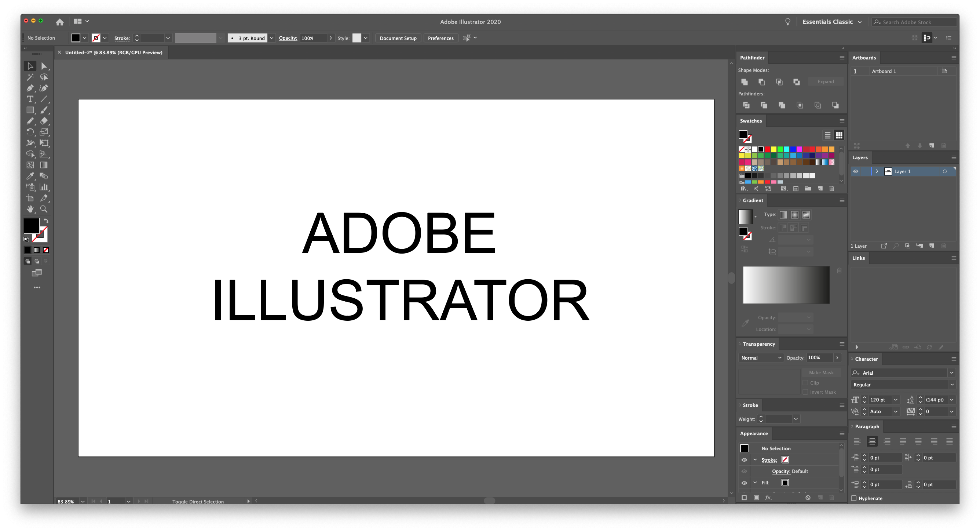This screenshot has width=980, height=531.
Task: Toggle Stroke visibility in Appearance panel
Action: 744,460
